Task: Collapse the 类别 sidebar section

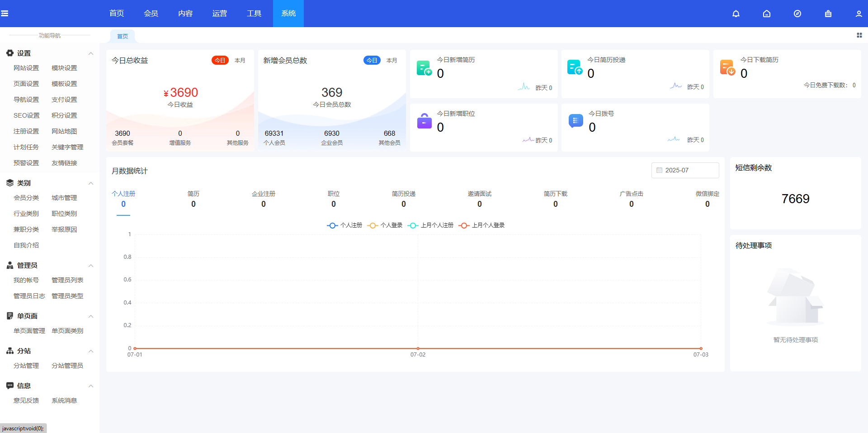Action: [91, 183]
